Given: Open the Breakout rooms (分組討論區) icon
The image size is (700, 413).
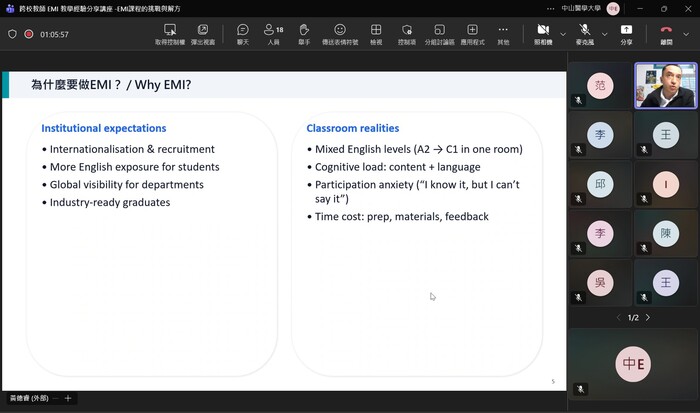Looking at the screenshot, I should point(438,30).
